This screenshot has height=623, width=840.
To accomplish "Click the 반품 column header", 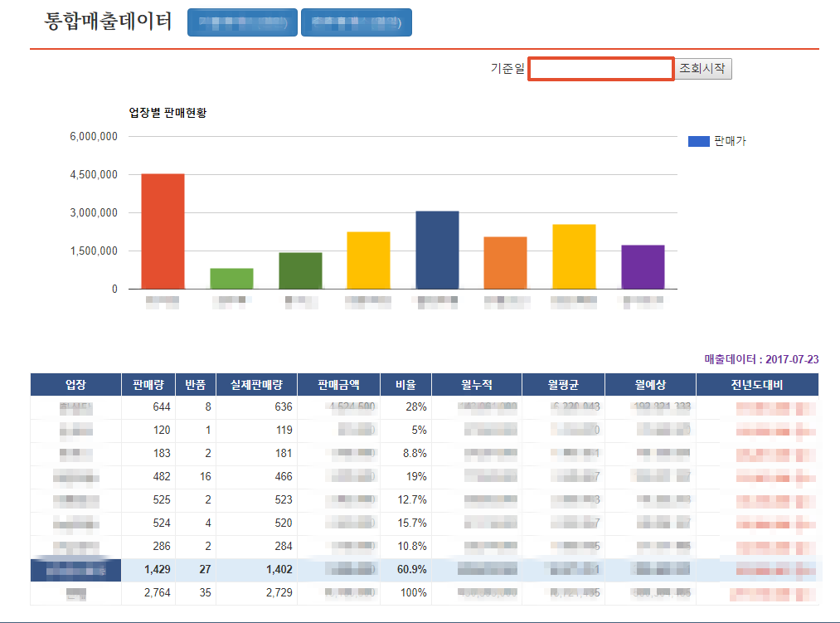I will (x=195, y=385).
